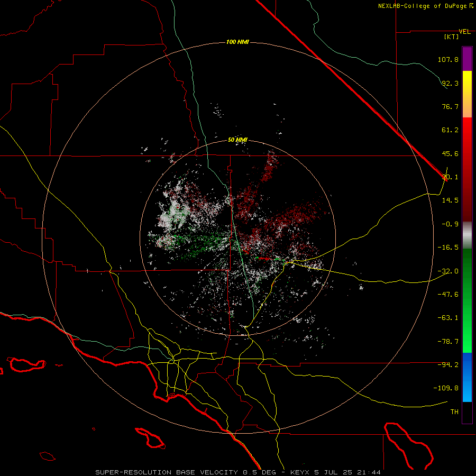
Task: Click the '100 NMI' range ring label
Action: [237, 42]
